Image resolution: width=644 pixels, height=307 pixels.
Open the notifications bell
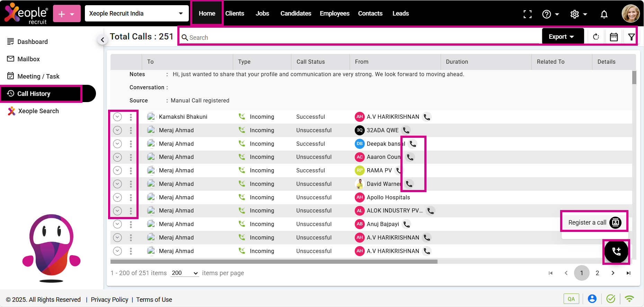604,14
